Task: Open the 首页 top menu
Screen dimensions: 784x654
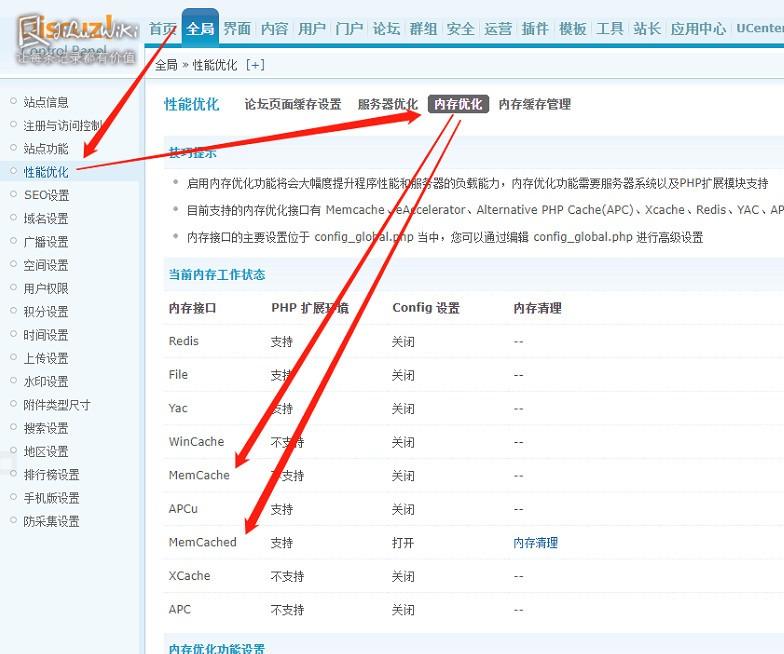Action: pyautogui.click(x=163, y=28)
